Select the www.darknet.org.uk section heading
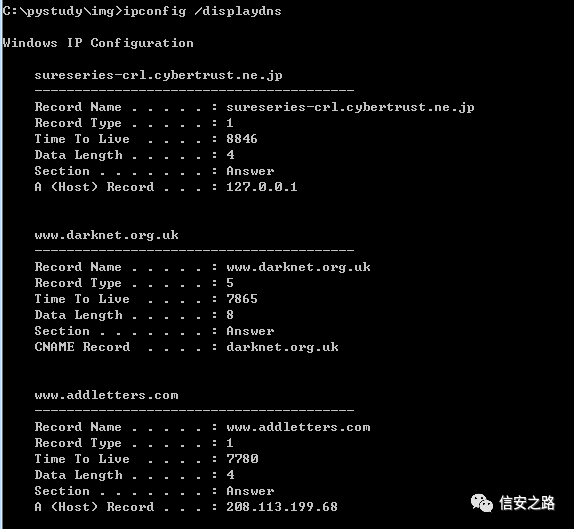The height and width of the screenshot is (529, 574). 107,235
